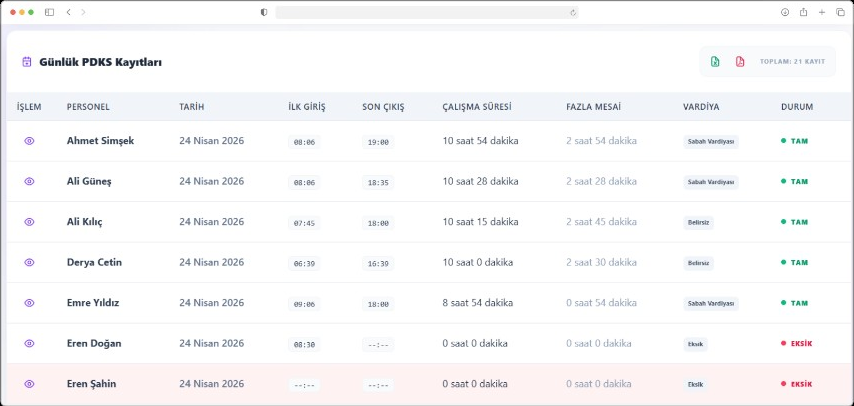Image resolution: width=854 pixels, height=406 pixels.
Task: Select the name Derya Cetin
Action: pos(94,262)
